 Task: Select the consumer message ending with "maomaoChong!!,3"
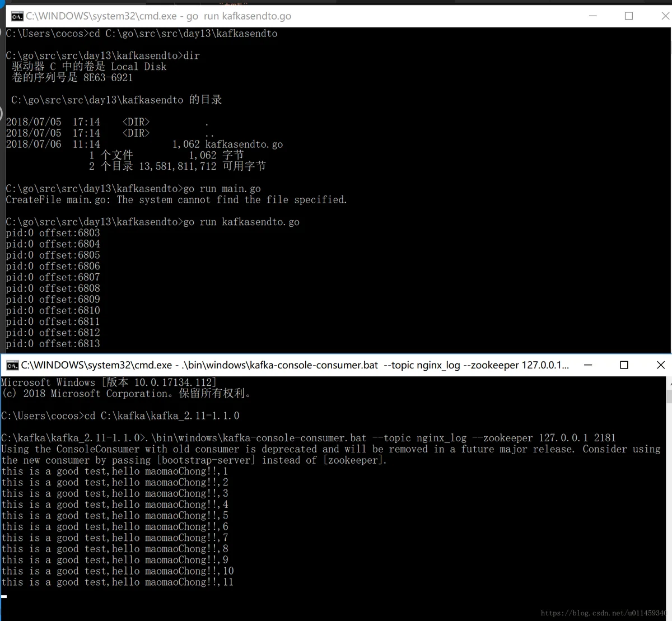coord(115,494)
